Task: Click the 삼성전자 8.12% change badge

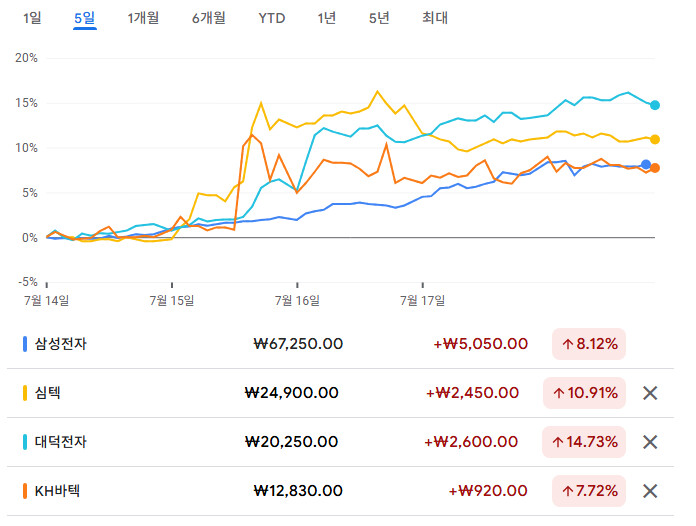Action: click(x=589, y=344)
